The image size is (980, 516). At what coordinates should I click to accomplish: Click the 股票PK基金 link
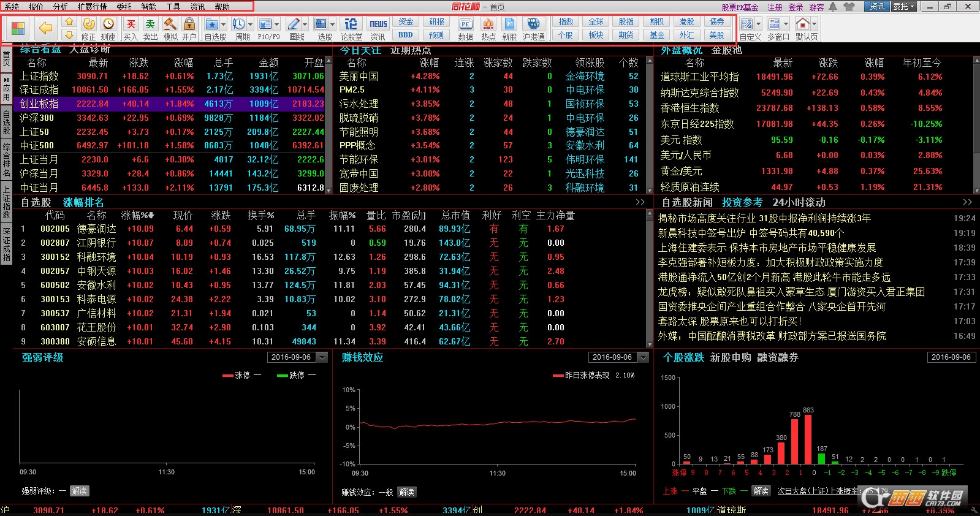[740, 7]
